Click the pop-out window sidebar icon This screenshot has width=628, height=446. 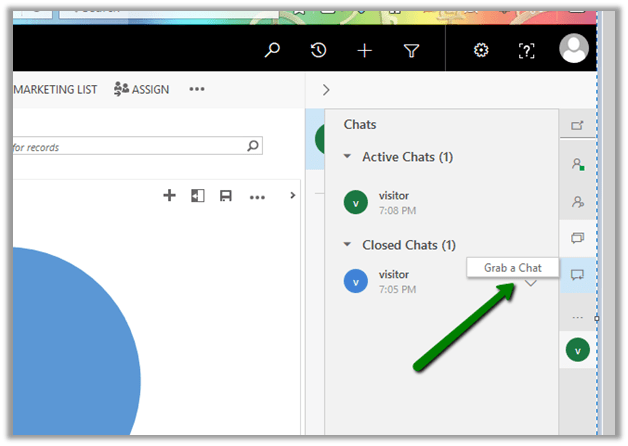(577, 125)
